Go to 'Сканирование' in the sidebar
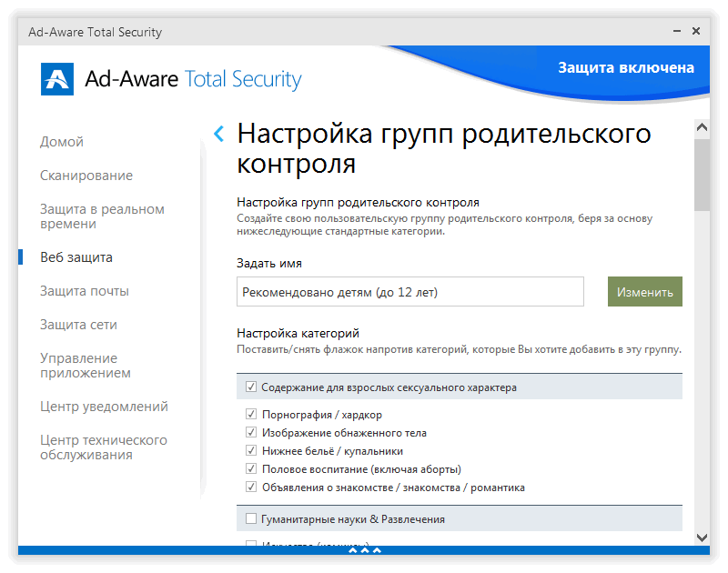This screenshot has height=573, width=728. point(86,175)
